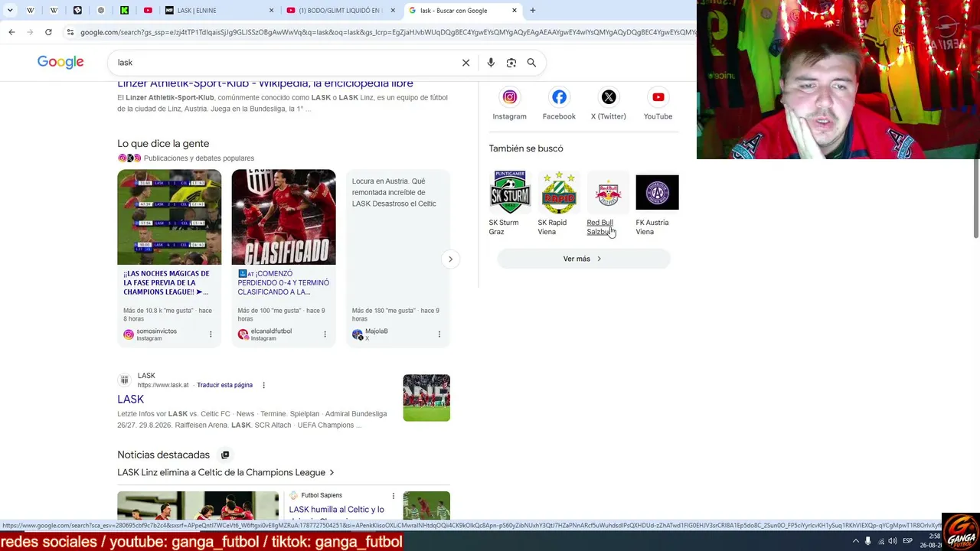Change the ESP input language in taskbar
The height and width of the screenshot is (551, 980).
click(x=907, y=541)
